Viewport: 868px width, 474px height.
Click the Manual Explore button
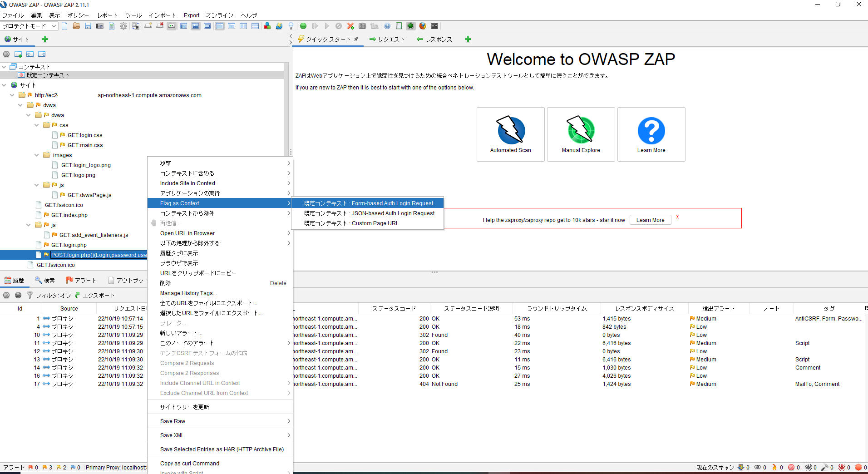pyautogui.click(x=581, y=134)
